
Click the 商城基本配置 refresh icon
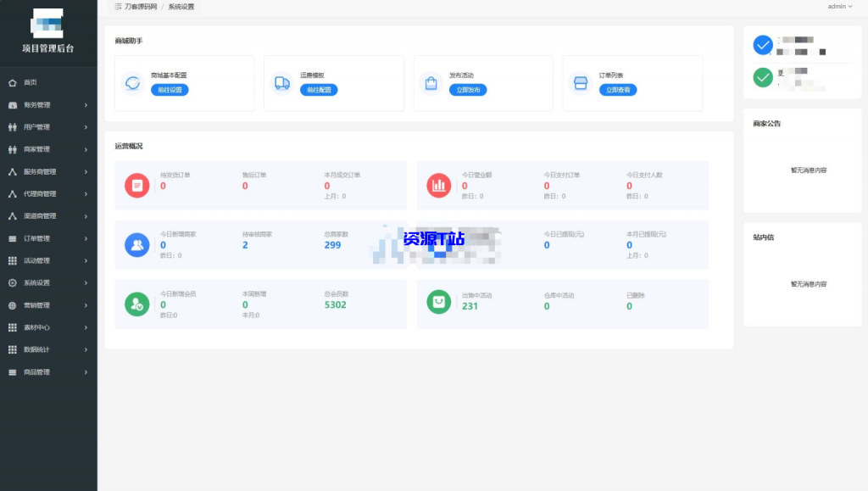click(133, 83)
